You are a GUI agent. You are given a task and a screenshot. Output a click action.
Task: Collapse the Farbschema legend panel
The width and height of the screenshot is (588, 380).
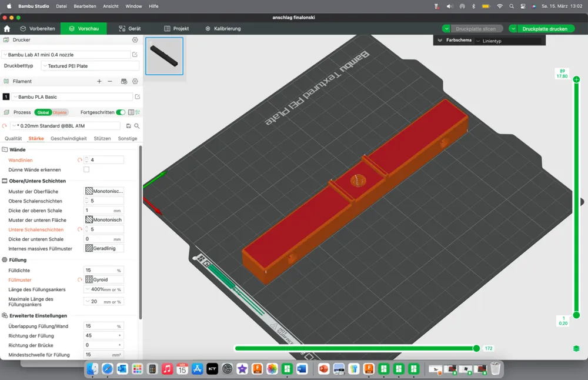(440, 40)
